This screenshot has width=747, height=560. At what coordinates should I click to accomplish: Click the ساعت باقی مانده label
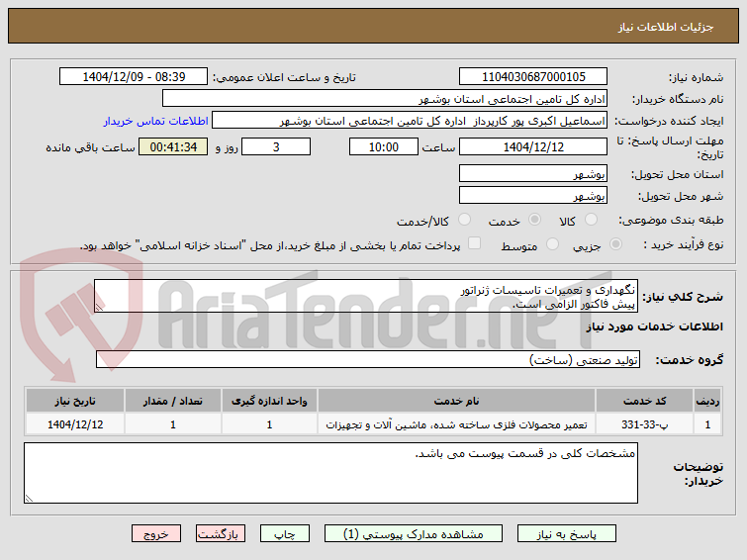coord(90,147)
